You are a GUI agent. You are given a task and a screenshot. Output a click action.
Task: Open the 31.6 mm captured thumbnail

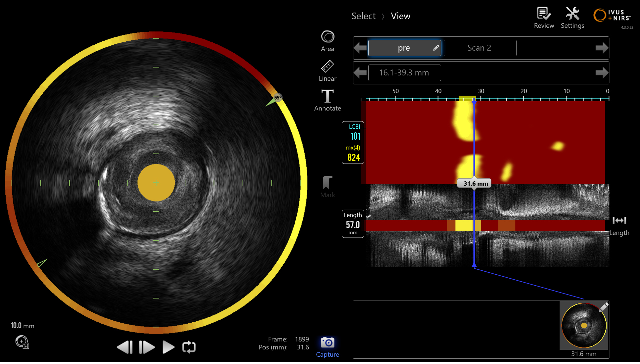(x=584, y=326)
